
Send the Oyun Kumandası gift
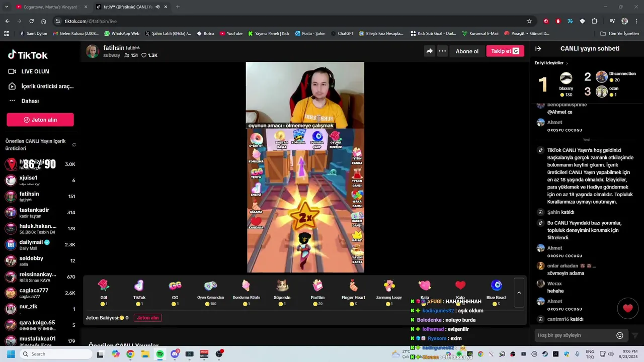coord(210,292)
